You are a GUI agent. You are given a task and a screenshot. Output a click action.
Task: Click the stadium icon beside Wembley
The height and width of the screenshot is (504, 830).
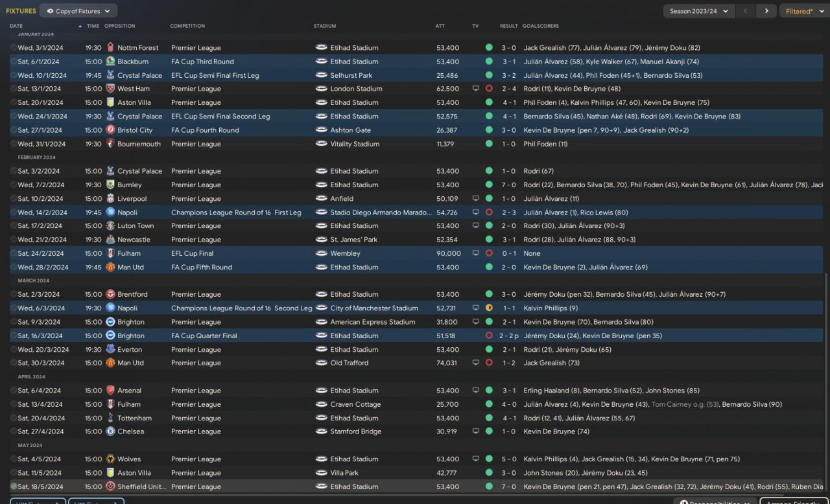[321, 253]
